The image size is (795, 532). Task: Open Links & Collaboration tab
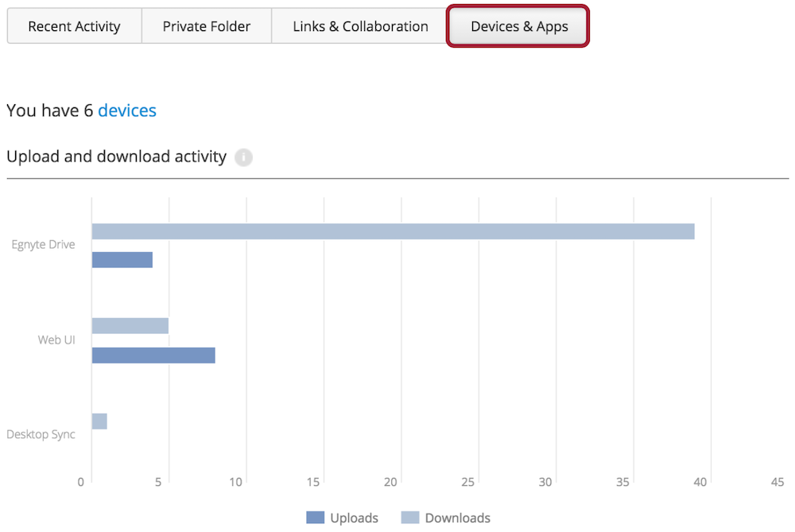tap(360, 26)
